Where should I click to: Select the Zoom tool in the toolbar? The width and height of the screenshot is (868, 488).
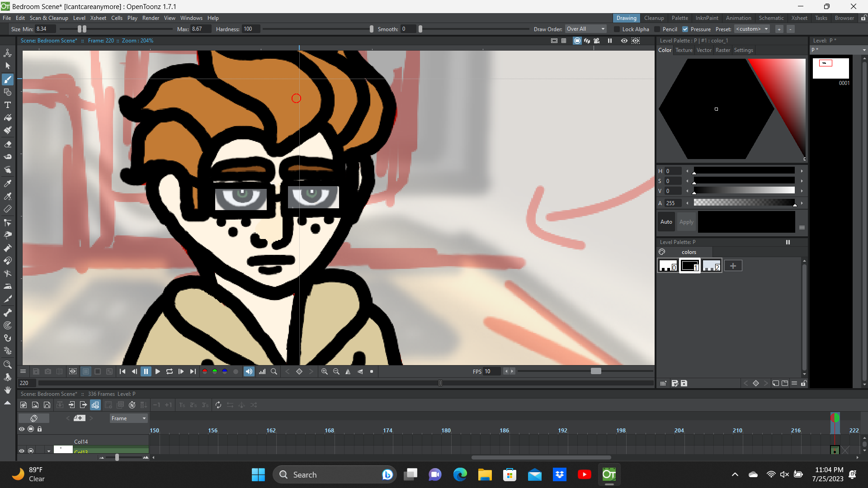click(8, 365)
